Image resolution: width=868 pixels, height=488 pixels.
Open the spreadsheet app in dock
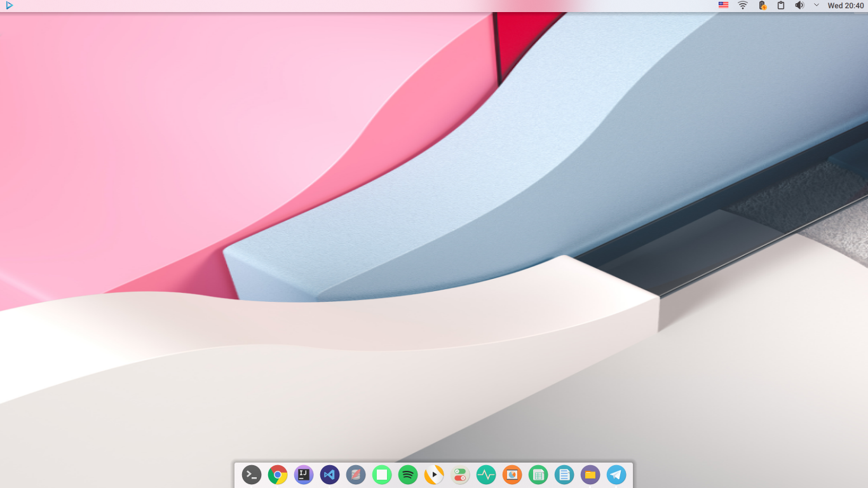pyautogui.click(x=538, y=475)
